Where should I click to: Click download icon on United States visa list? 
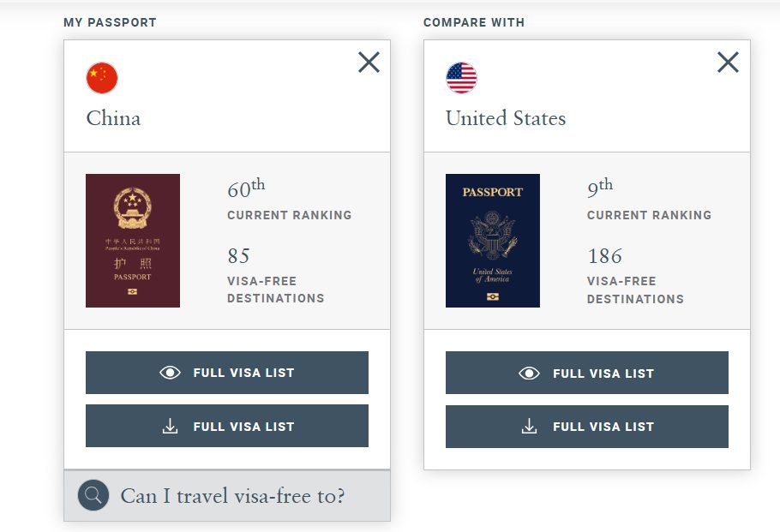coord(530,426)
